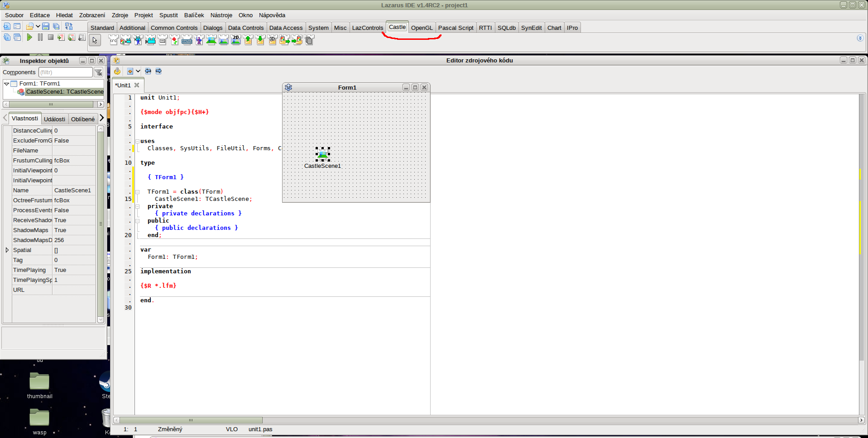Click the ExcludeFromG False value
The height and width of the screenshot is (438, 868).
click(x=74, y=141)
